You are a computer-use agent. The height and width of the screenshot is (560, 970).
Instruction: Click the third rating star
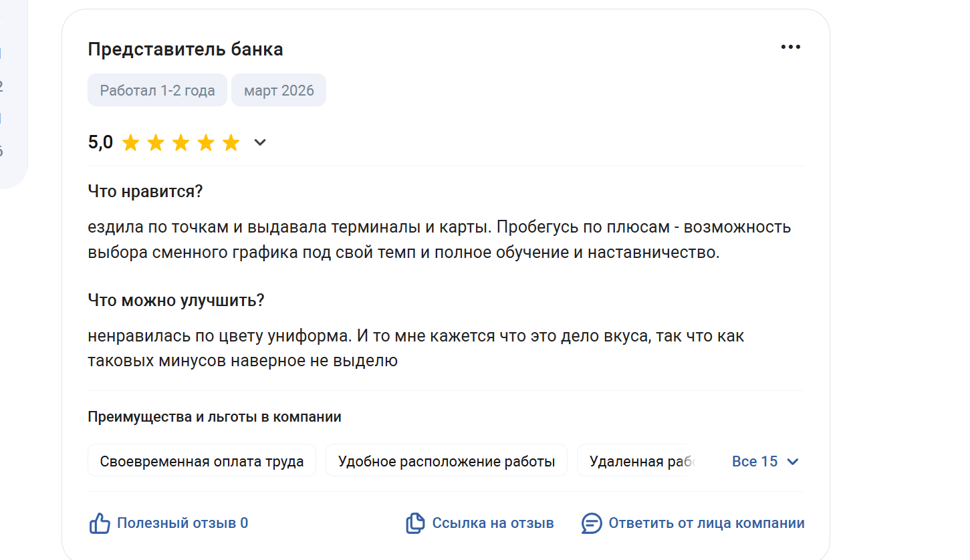click(181, 142)
